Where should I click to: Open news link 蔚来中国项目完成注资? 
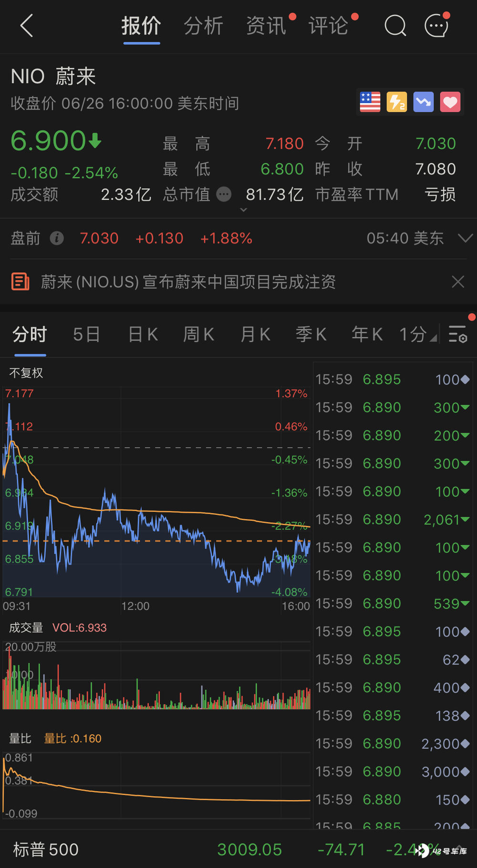click(x=188, y=282)
